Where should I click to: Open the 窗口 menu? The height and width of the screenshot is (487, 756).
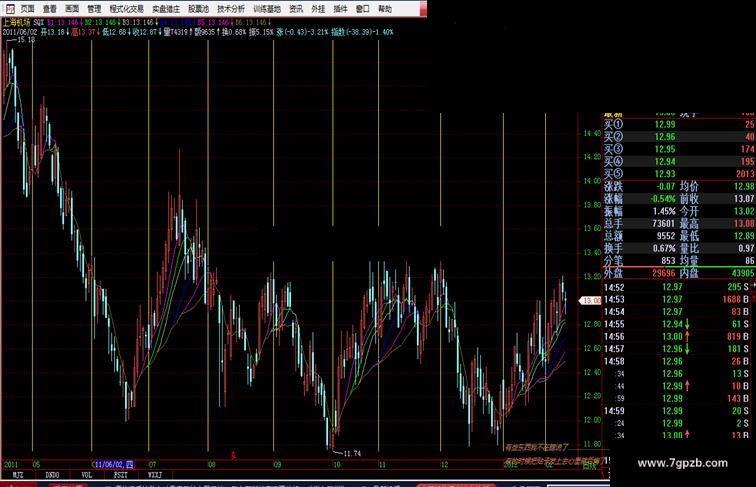pyautogui.click(x=363, y=9)
